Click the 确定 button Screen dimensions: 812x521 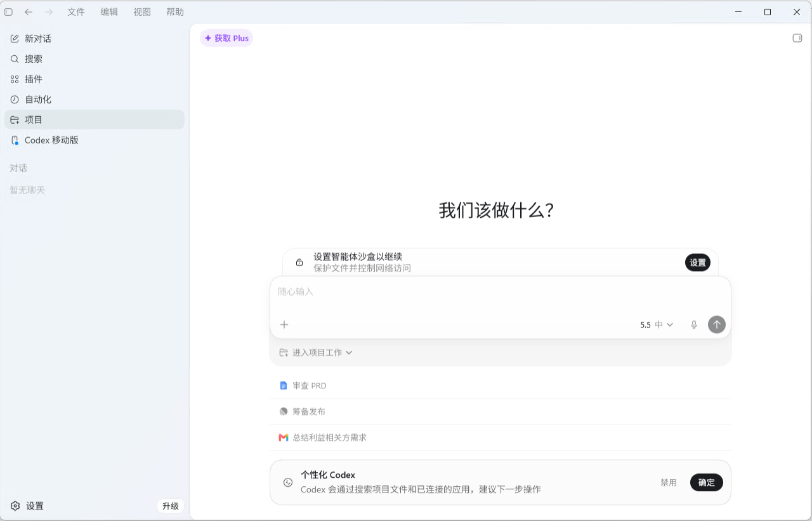tap(707, 482)
